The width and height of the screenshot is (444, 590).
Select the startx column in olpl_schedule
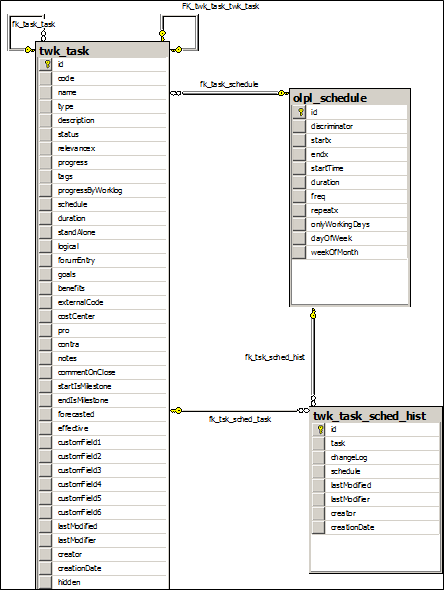pos(350,140)
